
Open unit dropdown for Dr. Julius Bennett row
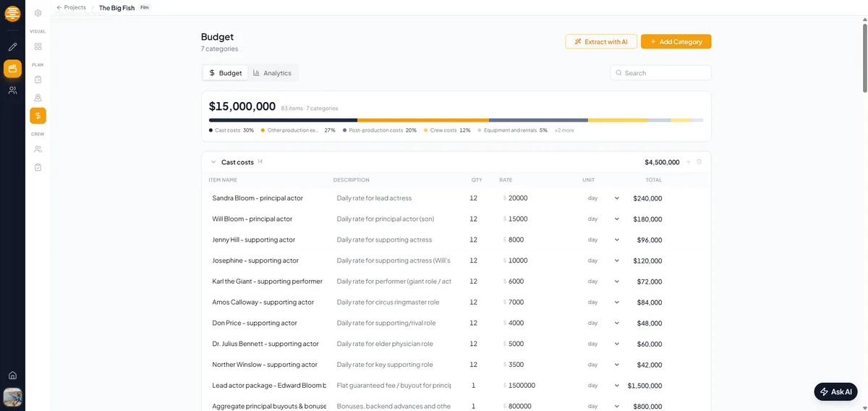(x=603, y=344)
